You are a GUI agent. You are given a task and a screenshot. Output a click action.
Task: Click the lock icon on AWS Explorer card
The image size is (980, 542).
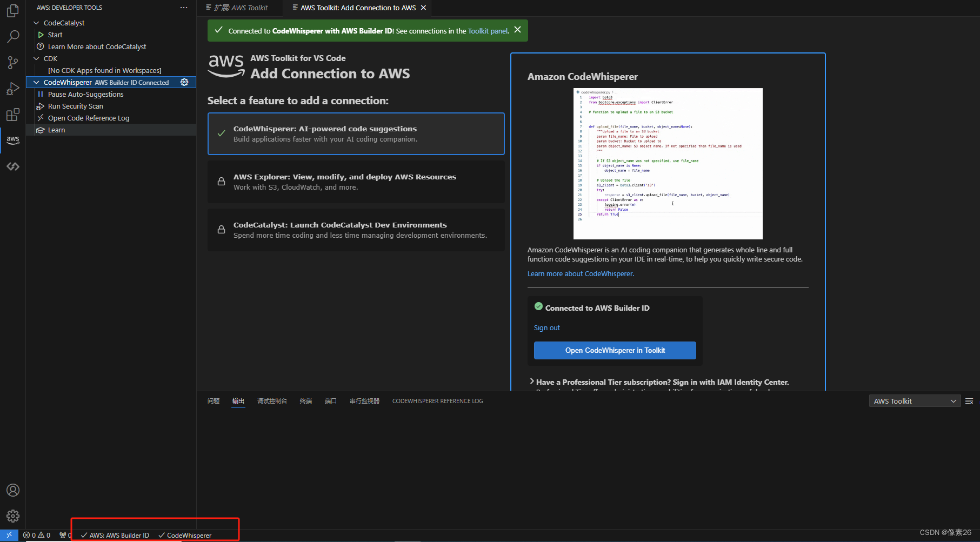point(221,182)
